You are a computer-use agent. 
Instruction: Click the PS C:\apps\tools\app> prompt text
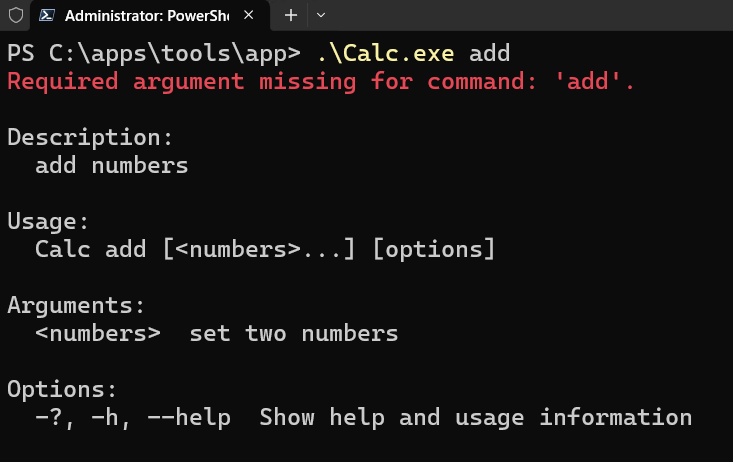pos(154,53)
